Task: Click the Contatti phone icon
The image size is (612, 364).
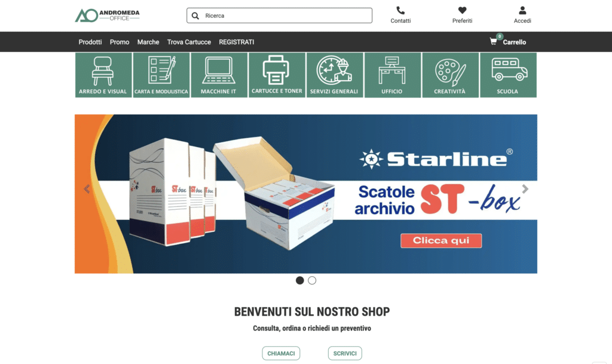Action: 400,11
